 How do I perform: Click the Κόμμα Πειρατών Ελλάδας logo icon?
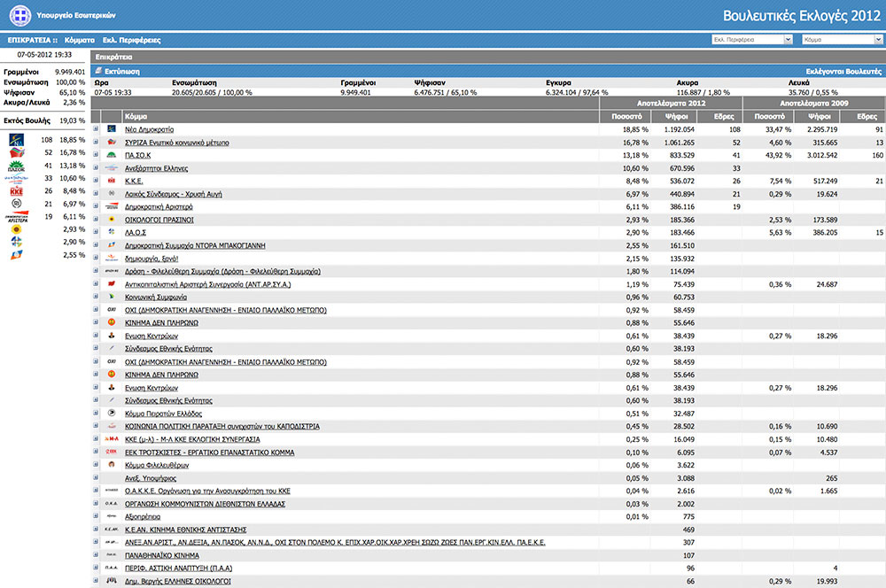coord(112,414)
